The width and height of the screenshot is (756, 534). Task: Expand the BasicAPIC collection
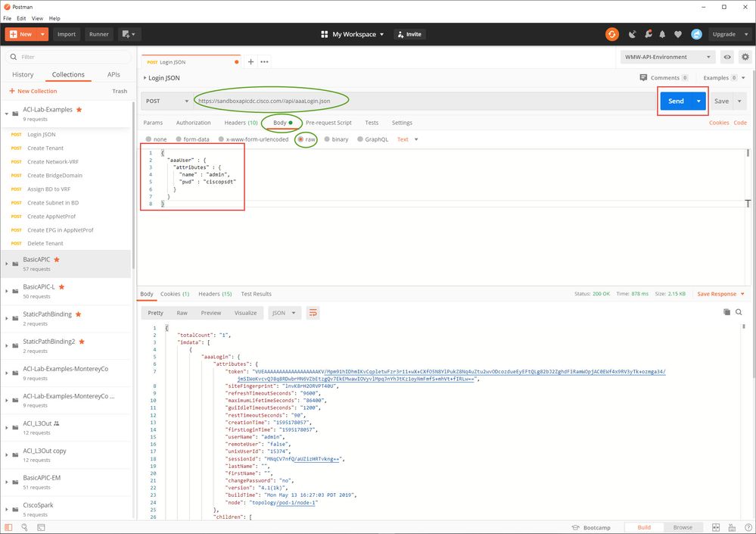7,264
